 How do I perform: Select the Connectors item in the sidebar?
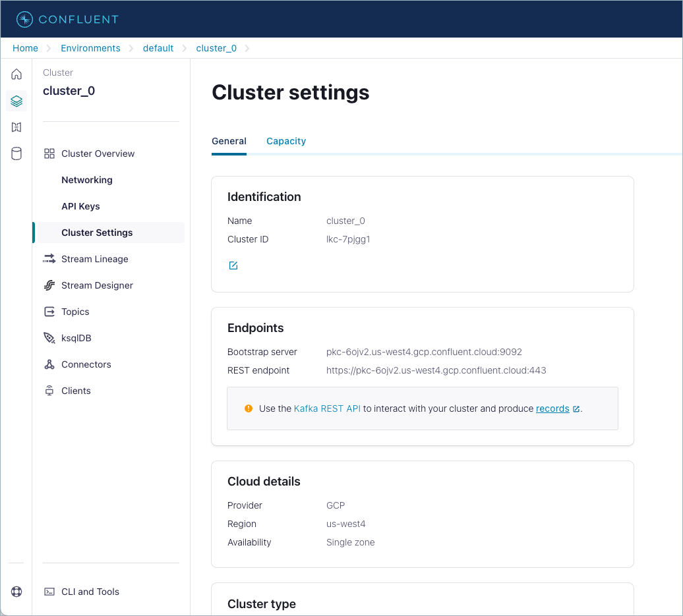click(86, 364)
